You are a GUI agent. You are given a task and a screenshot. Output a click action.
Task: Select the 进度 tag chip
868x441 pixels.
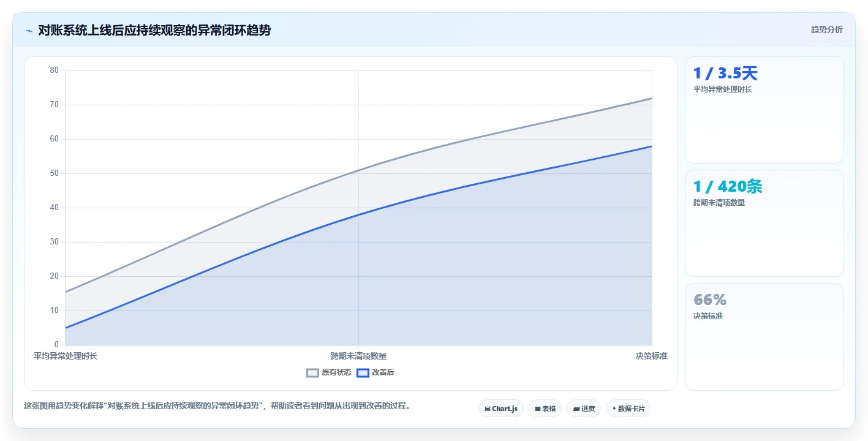584,409
